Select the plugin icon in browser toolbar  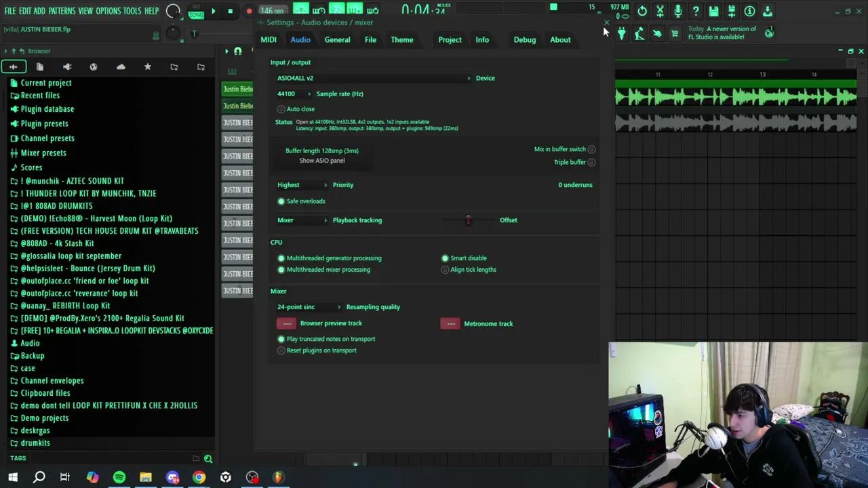click(x=66, y=66)
